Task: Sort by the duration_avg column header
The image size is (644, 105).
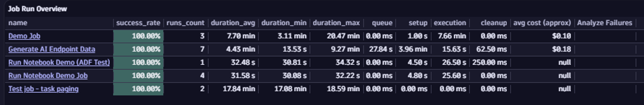Action: click(x=233, y=23)
